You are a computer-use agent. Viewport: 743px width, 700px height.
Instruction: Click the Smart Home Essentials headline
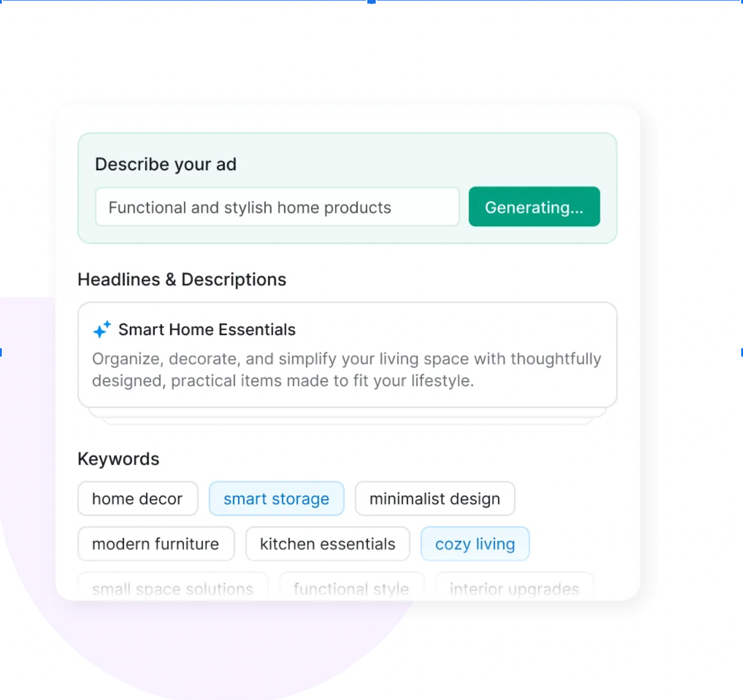tap(207, 330)
